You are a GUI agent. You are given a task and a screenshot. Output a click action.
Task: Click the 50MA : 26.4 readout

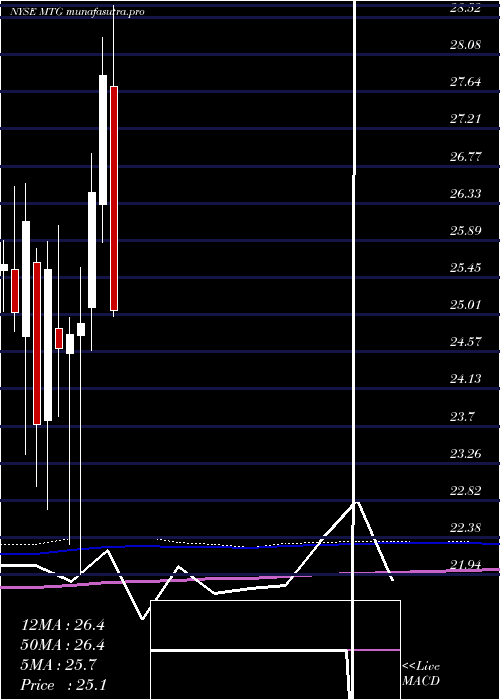(x=63, y=645)
